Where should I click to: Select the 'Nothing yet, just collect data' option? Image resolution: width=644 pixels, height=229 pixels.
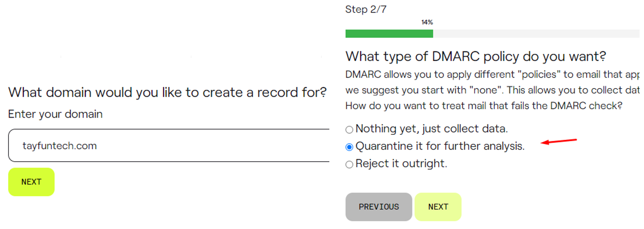[349, 130]
